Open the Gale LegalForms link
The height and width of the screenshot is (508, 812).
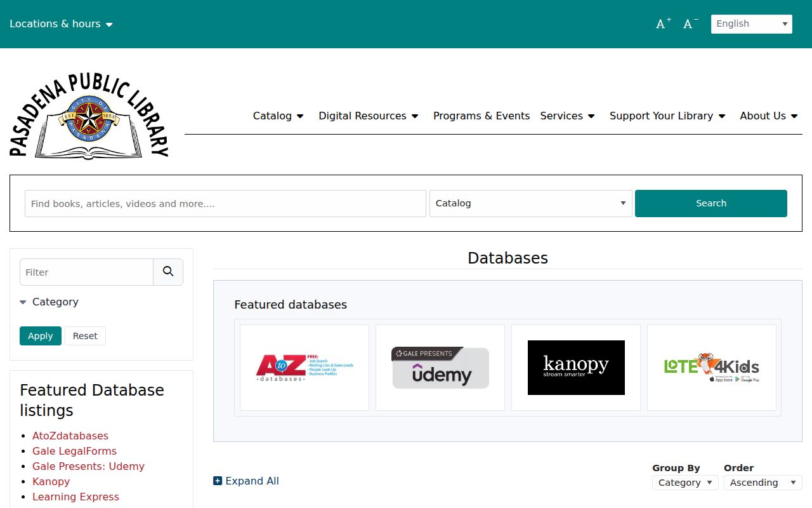coord(74,451)
